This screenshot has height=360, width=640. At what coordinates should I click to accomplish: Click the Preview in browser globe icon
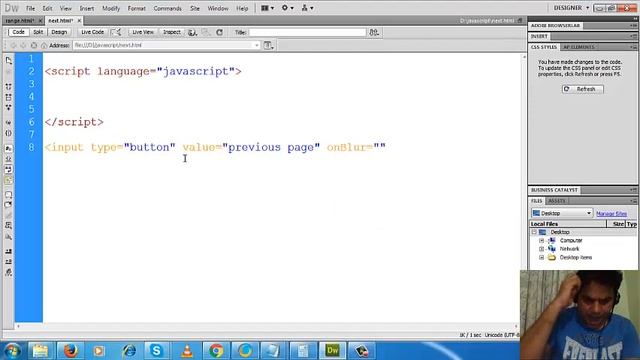point(192,32)
